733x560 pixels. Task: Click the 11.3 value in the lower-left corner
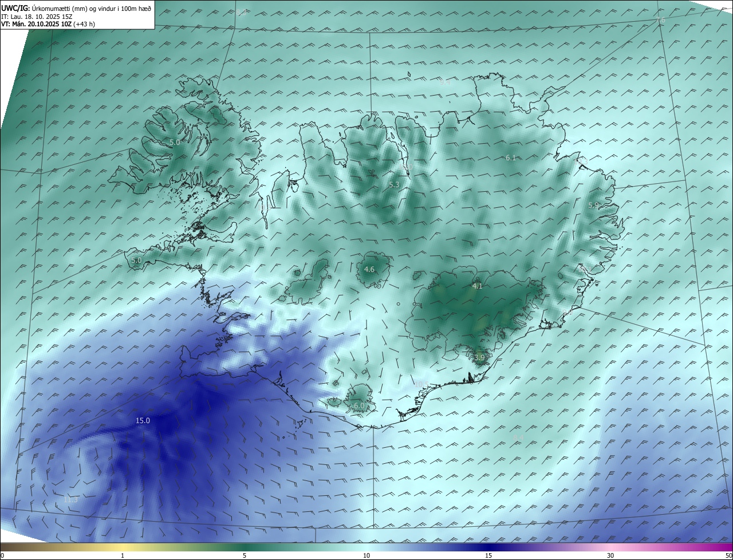(x=70, y=500)
